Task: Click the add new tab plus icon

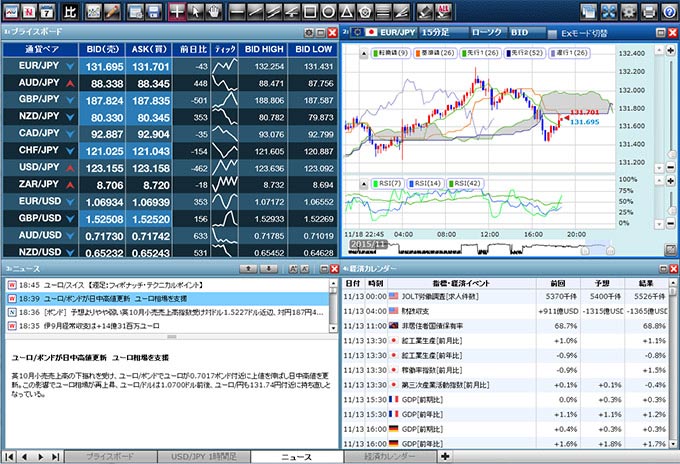Action: coord(444,456)
